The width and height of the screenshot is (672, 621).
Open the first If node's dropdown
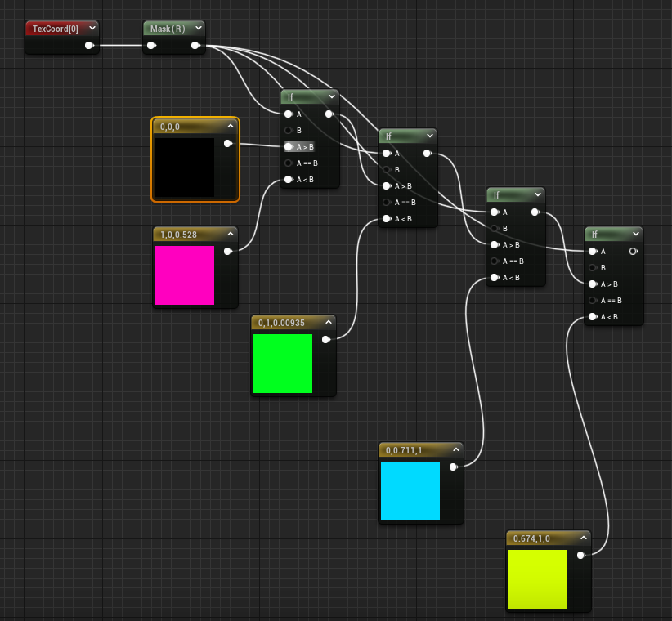[x=333, y=96]
